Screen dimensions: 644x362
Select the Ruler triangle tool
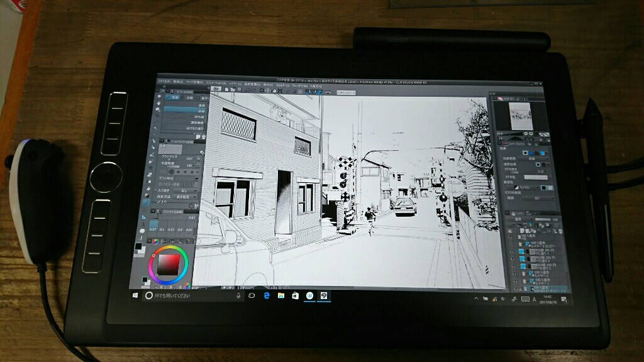[143, 217]
